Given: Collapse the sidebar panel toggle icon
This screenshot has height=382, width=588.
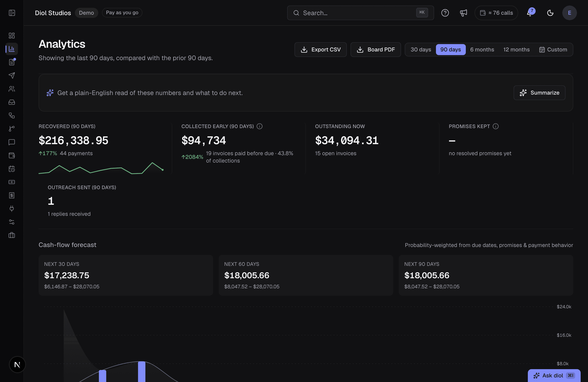Looking at the screenshot, I should (x=12, y=13).
